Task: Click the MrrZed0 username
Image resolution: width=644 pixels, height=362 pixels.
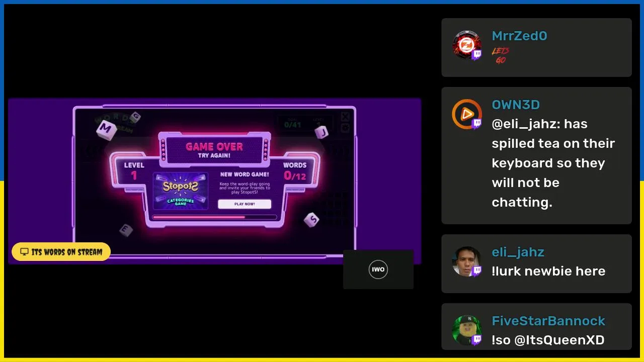Action: [x=519, y=36]
